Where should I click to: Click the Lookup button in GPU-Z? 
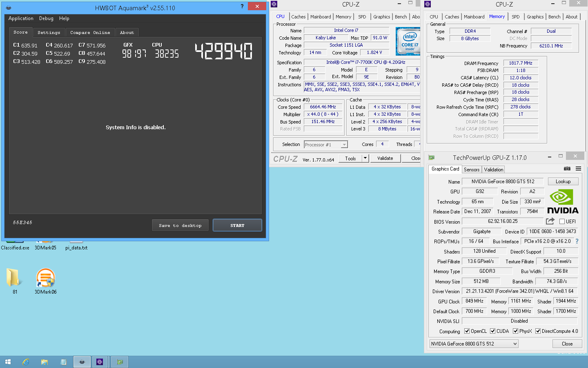tap(563, 182)
